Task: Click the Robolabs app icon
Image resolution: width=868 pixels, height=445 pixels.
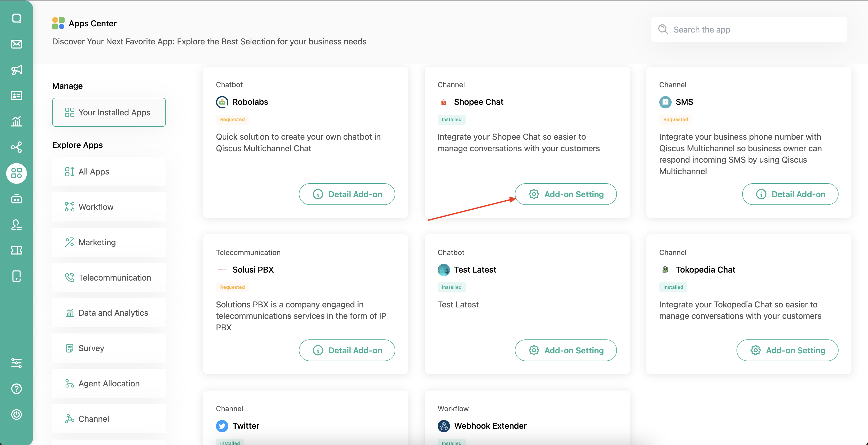Action: coord(222,102)
